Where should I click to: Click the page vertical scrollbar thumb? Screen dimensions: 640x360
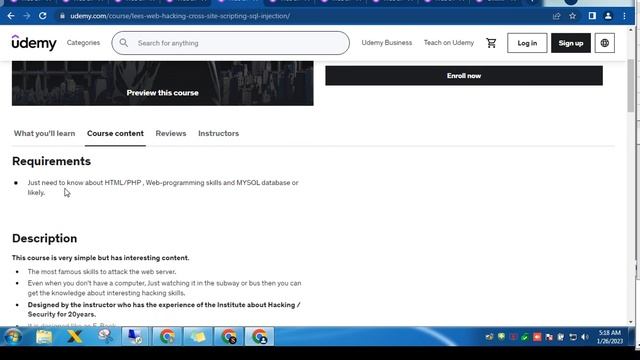pyautogui.click(x=631, y=86)
